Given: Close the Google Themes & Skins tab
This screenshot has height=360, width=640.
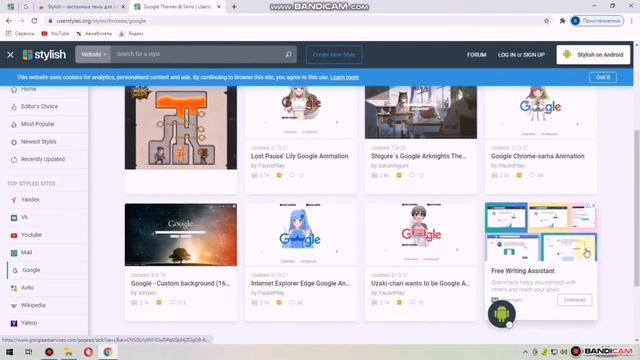Looking at the screenshot, I should pos(219,7).
